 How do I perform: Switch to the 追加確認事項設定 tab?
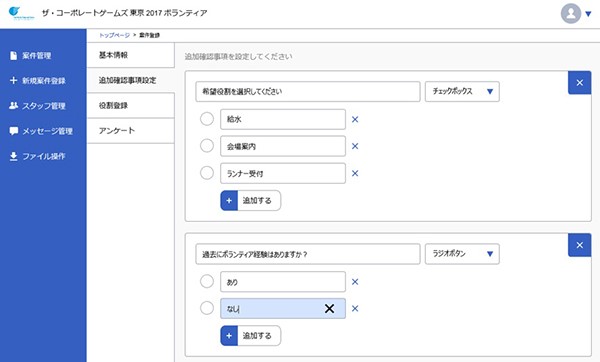click(x=131, y=80)
